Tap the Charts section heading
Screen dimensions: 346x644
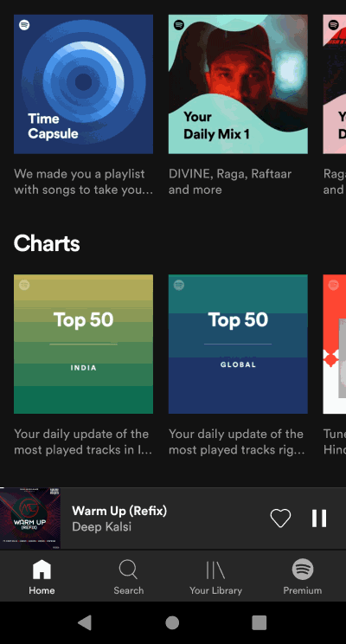coord(47,243)
